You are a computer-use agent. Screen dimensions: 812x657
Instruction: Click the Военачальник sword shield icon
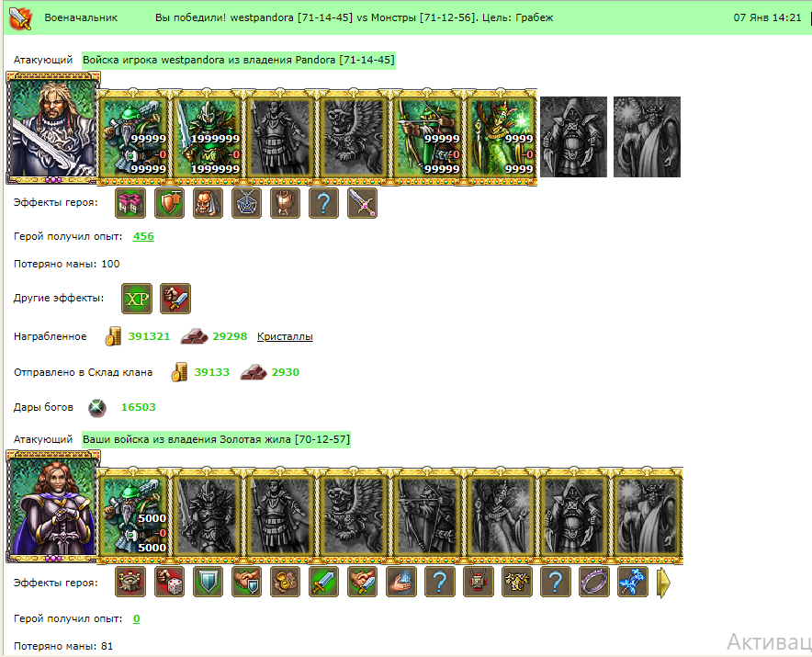coord(21,17)
